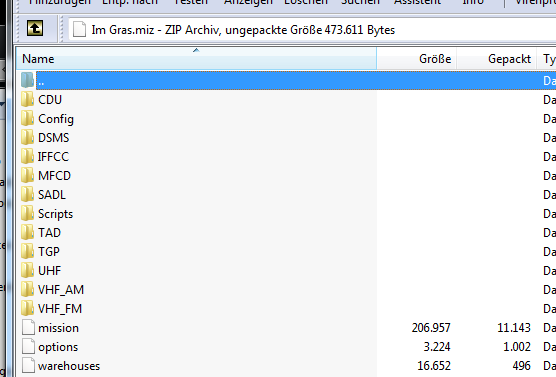Image resolution: width=556 pixels, height=377 pixels.
Task: Click mission size value 206.957
Action: (431, 328)
